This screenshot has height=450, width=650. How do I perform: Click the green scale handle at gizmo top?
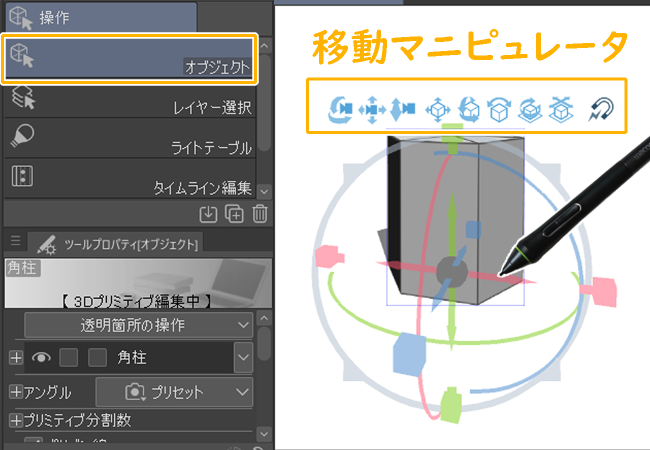pos(452,139)
